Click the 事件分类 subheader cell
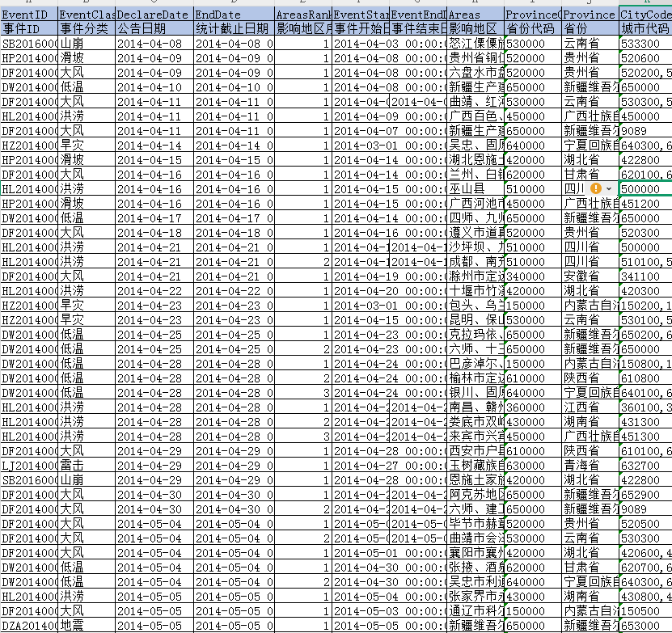Viewport: 672px width, 633px height. (x=87, y=28)
